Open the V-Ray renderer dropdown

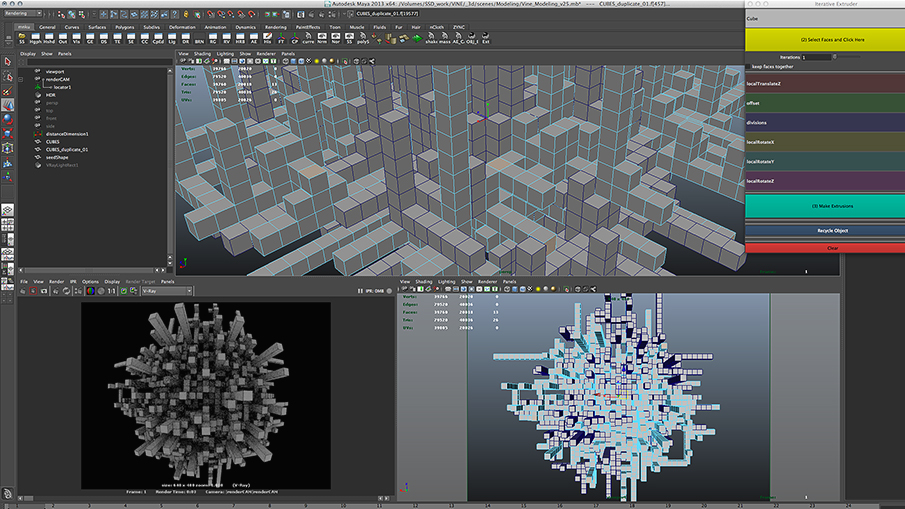pos(165,291)
